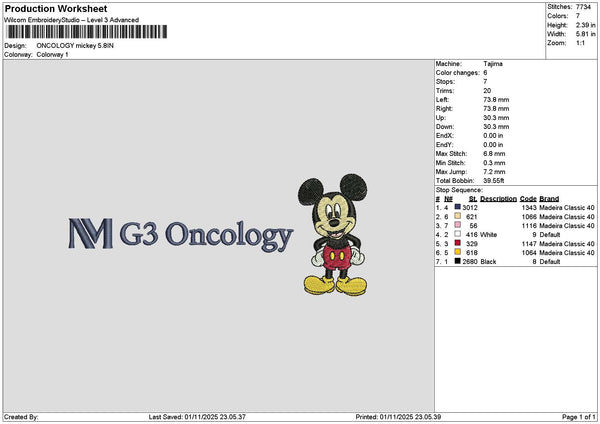Click the Stitches value 7734
Screen dimensions: 600x424
[583, 7]
